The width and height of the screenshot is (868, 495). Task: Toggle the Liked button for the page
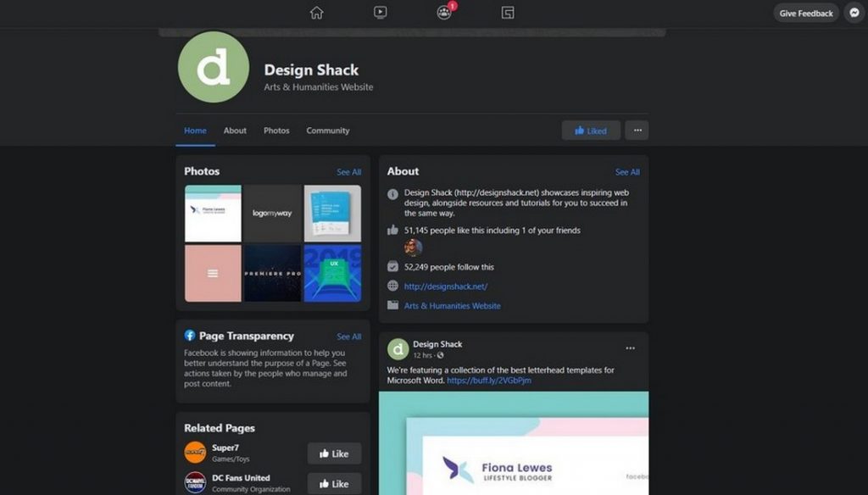pyautogui.click(x=591, y=131)
